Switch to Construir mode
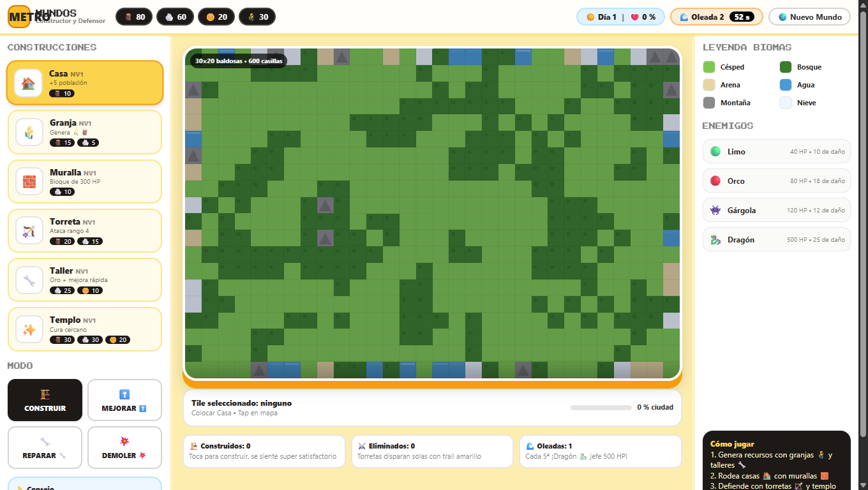The height and width of the screenshot is (490, 868). (x=45, y=400)
